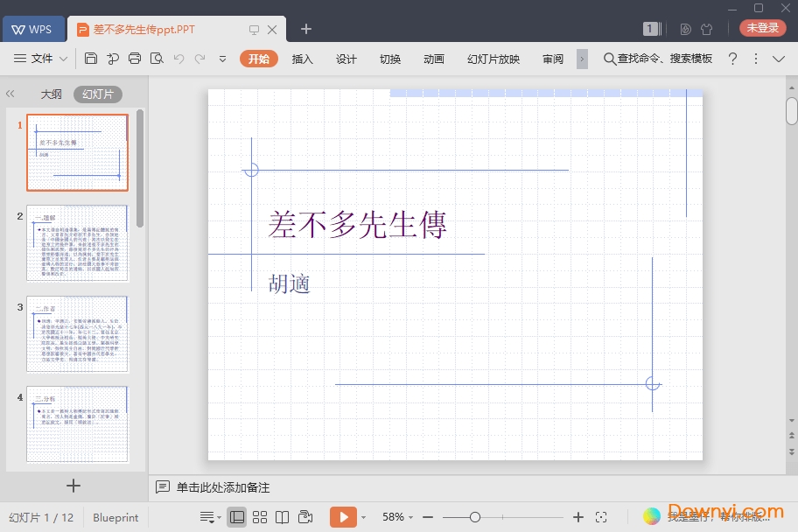This screenshot has width=798, height=532.
Task: Open Find Command and Search Templates
Action: click(656, 59)
